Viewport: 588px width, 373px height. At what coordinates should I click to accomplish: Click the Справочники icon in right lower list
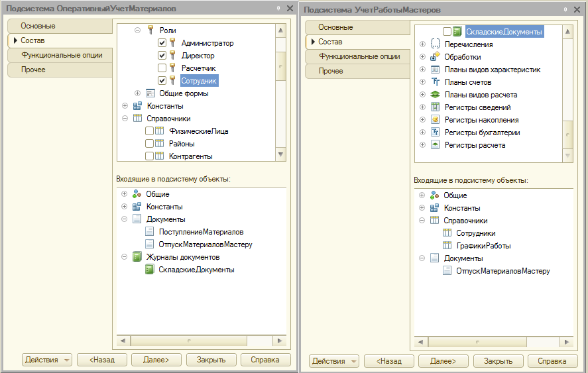pyautogui.click(x=434, y=221)
